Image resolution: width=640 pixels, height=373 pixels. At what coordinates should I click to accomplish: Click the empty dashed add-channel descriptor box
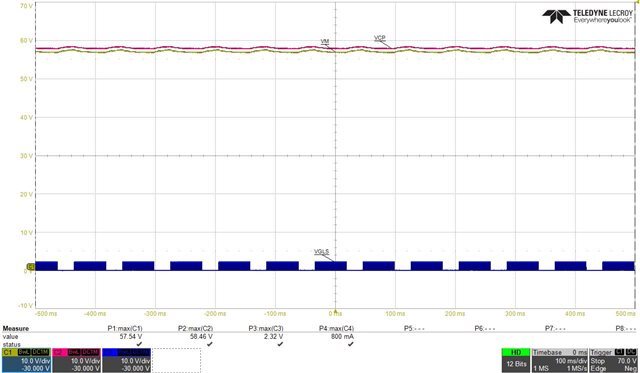[176, 360]
